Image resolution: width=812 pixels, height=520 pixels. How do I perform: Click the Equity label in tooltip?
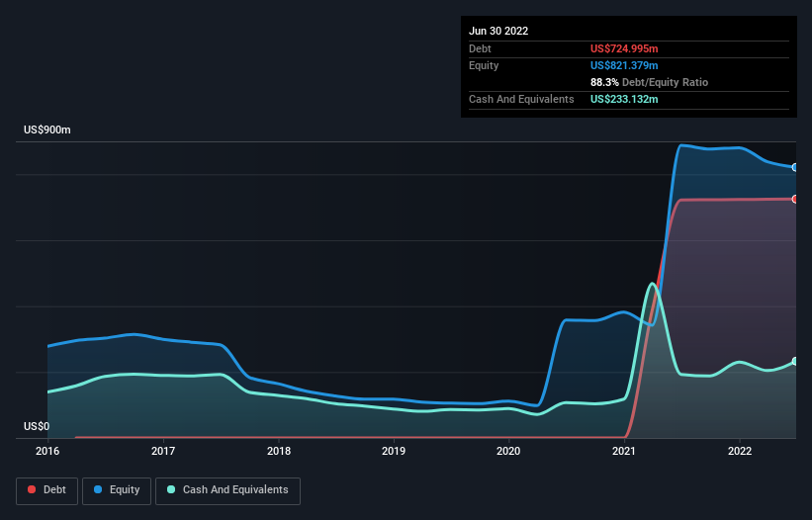pyautogui.click(x=484, y=65)
